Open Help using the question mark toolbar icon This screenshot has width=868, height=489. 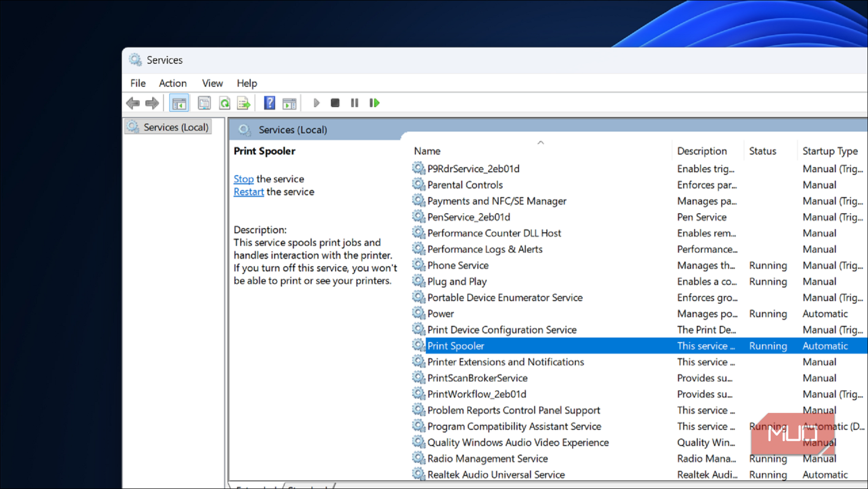269,103
